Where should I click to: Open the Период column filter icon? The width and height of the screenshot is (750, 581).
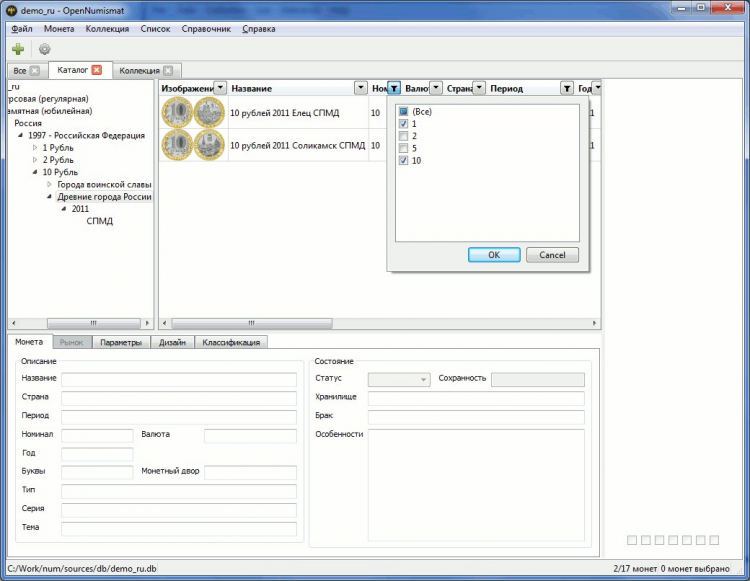pos(567,88)
